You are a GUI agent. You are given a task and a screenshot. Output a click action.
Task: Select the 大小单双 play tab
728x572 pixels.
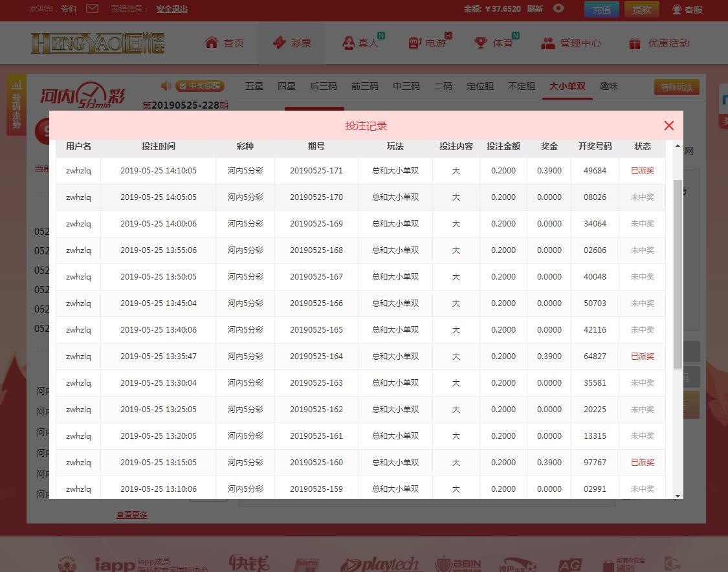[x=568, y=86]
